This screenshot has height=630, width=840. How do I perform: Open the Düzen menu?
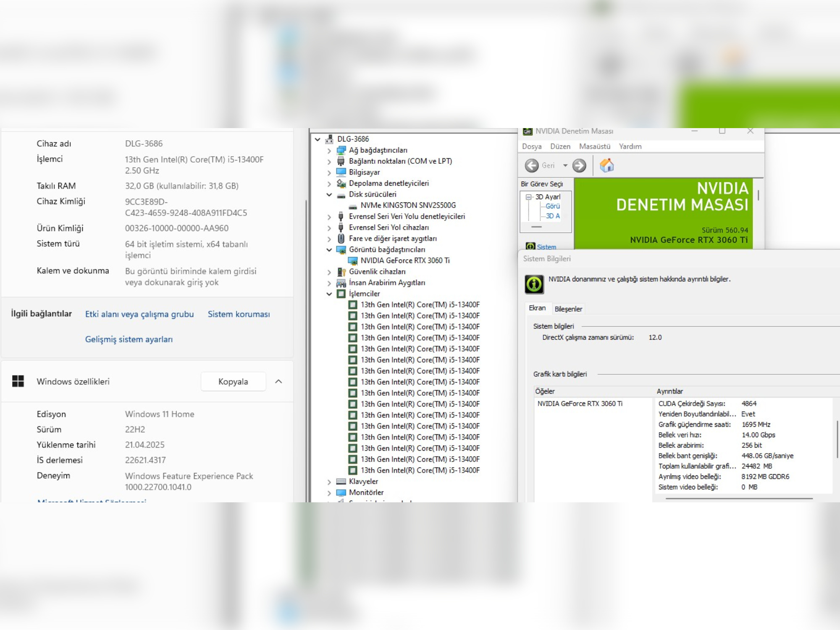tap(560, 147)
